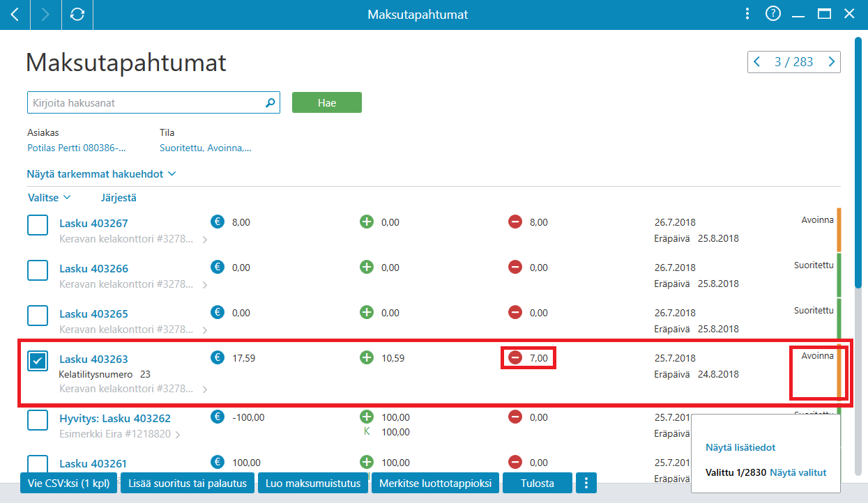The width and height of the screenshot is (868, 503).
Task: Select the checkbox next to Lasku 403265
Action: pyautogui.click(x=38, y=316)
